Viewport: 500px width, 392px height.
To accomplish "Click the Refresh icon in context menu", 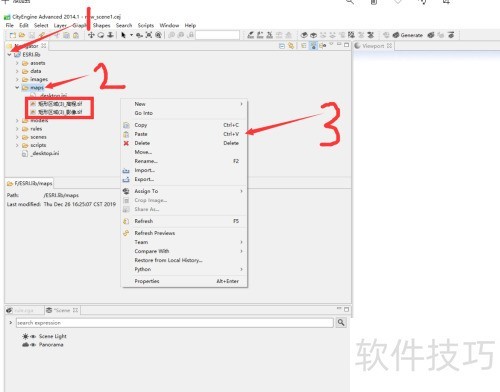I will 126,221.
